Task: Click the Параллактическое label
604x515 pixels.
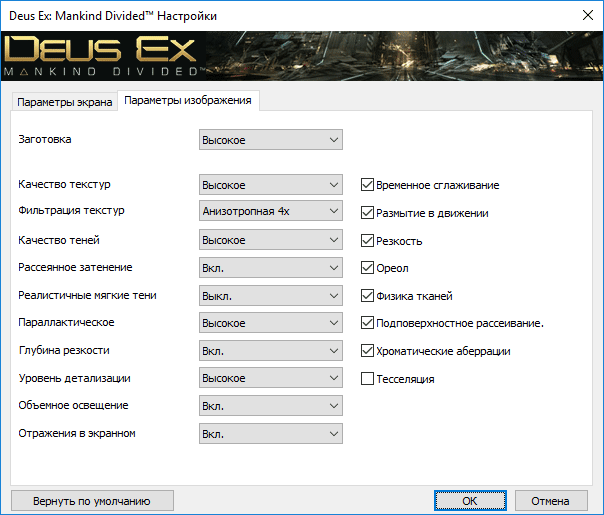Action: coord(66,322)
